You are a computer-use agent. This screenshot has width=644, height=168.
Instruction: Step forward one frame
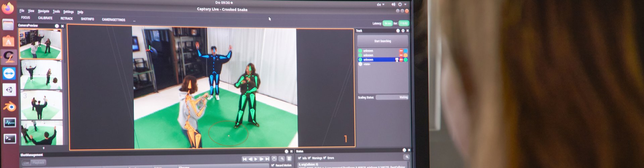click(261, 159)
